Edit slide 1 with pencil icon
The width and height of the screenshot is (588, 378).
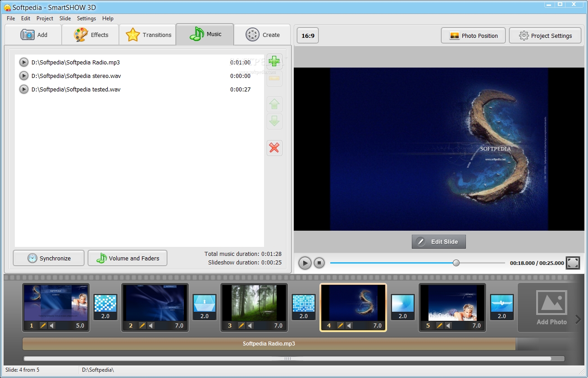[43, 325]
